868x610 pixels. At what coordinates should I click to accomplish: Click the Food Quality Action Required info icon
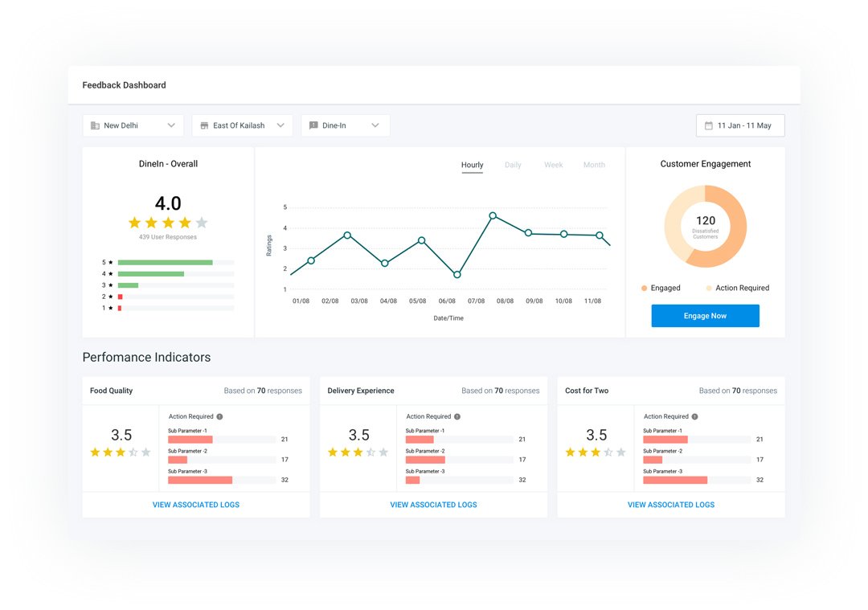pos(219,417)
